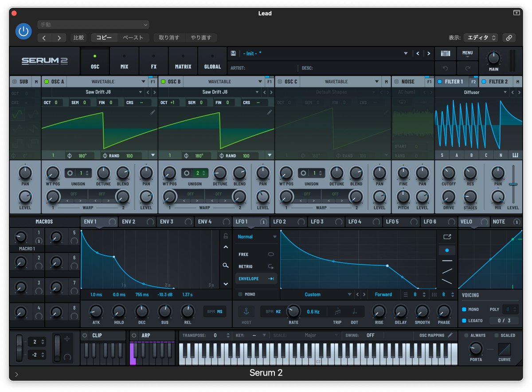The image size is (532, 392).
Task: Click the previous preset arrow
Action: tap(418, 54)
